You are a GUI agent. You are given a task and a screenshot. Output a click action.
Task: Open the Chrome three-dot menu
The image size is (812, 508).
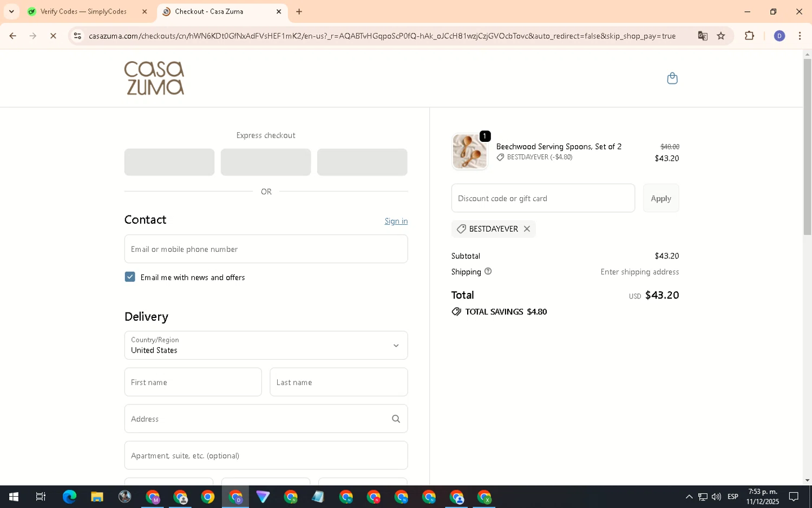tap(800, 36)
